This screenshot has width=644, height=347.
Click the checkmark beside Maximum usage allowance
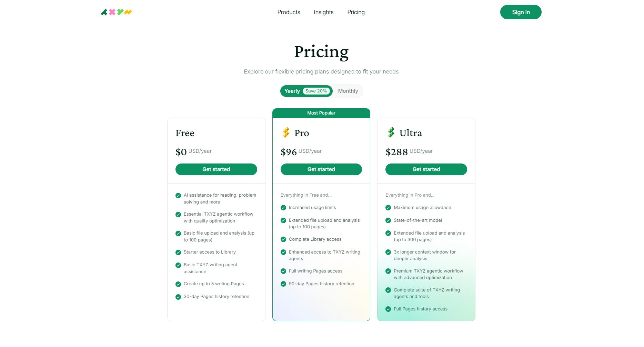pos(388,207)
